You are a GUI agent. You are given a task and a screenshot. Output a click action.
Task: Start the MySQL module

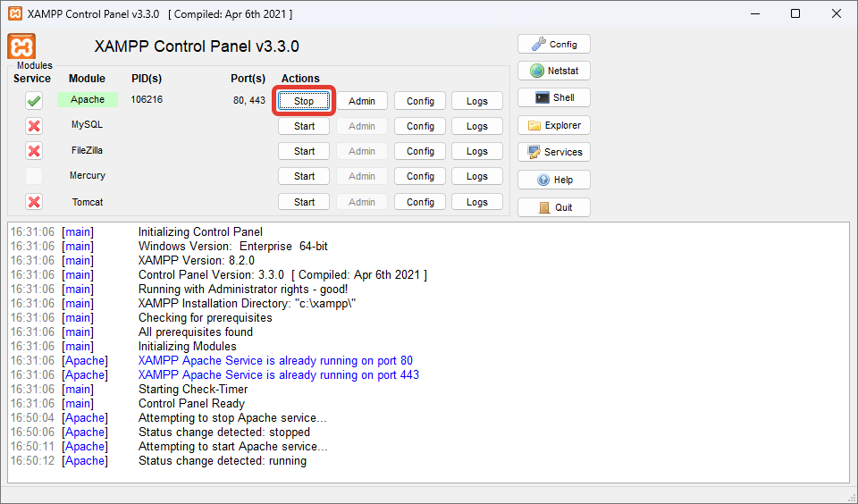[304, 126]
